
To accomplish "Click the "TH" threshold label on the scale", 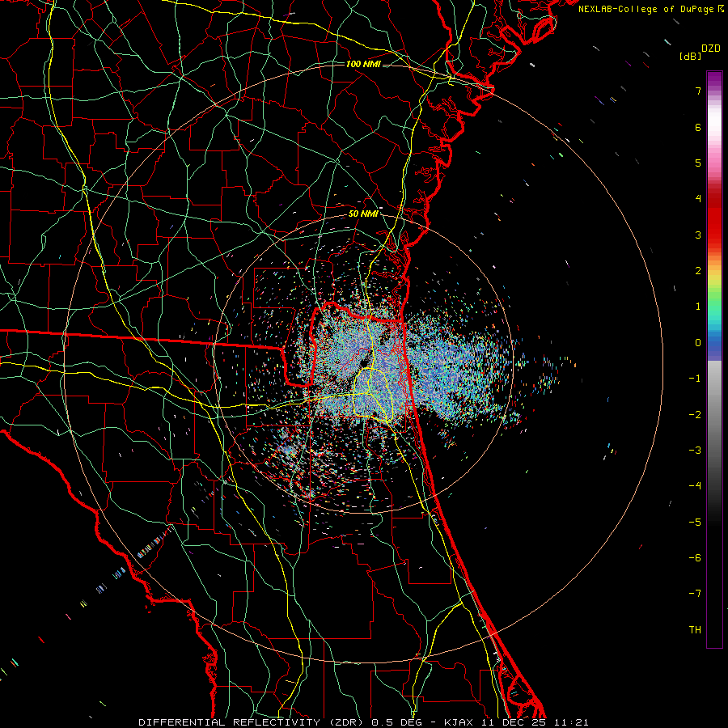I will [695, 630].
